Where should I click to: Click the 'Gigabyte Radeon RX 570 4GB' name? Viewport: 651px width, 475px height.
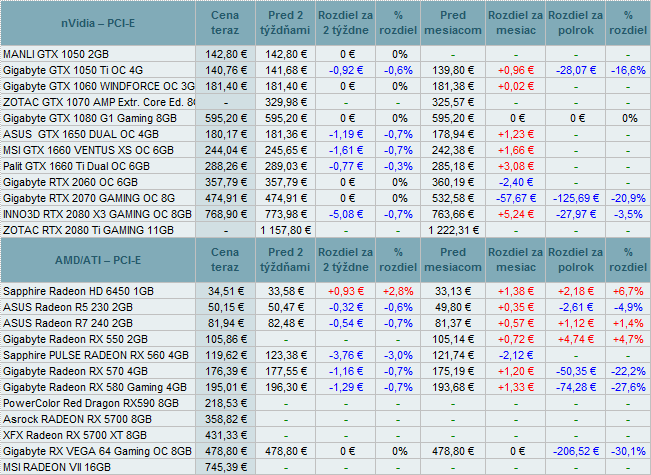[x=76, y=372]
